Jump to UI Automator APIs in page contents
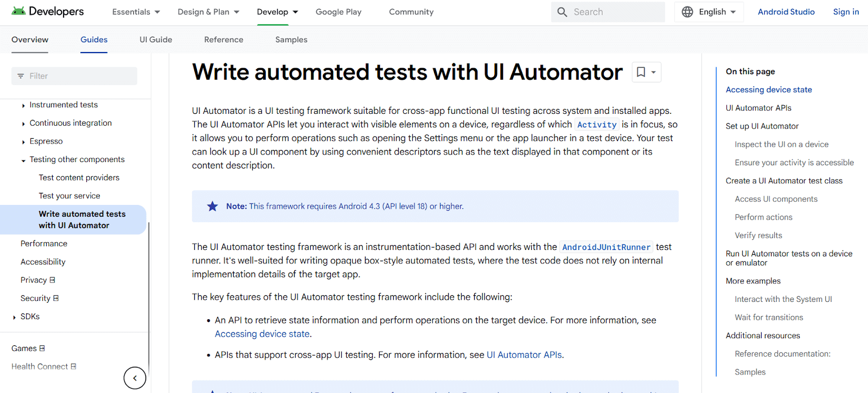The image size is (868, 393). (x=758, y=108)
